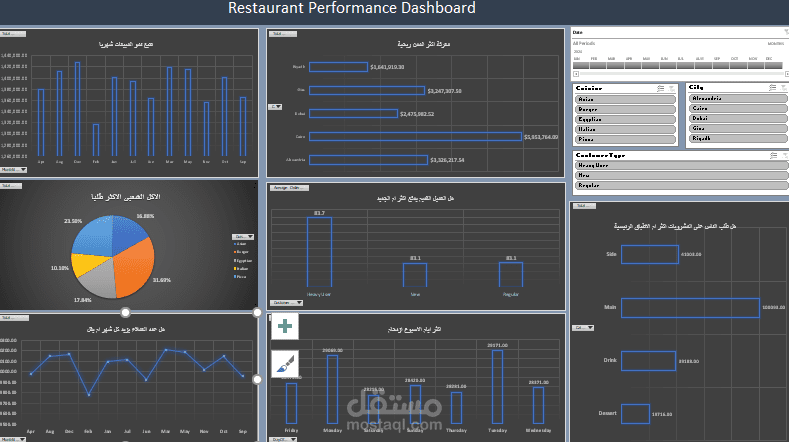The image size is (789, 442).
Task: Click the Date timeline horizontal scrollbar
Action: 682,74
